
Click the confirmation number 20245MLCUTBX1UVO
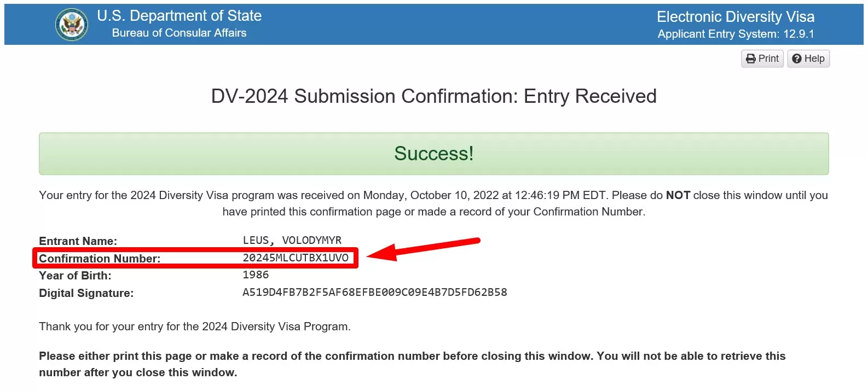pyautogui.click(x=296, y=258)
